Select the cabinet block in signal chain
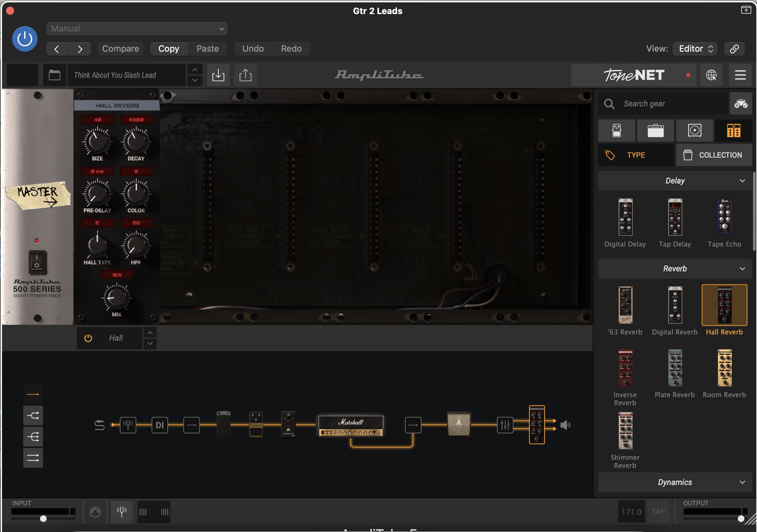 tap(459, 424)
